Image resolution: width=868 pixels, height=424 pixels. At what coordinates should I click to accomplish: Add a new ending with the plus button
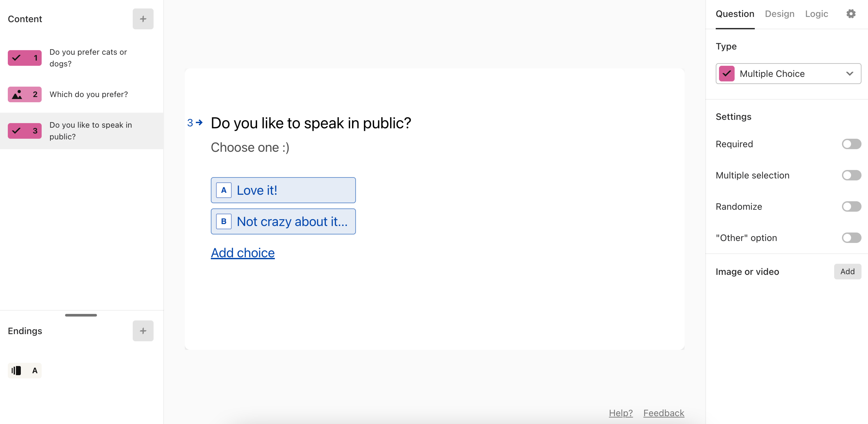tap(143, 331)
